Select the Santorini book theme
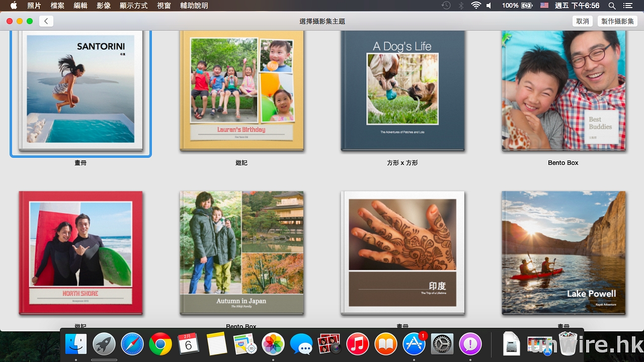This screenshot has width=644, height=362. point(80,90)
